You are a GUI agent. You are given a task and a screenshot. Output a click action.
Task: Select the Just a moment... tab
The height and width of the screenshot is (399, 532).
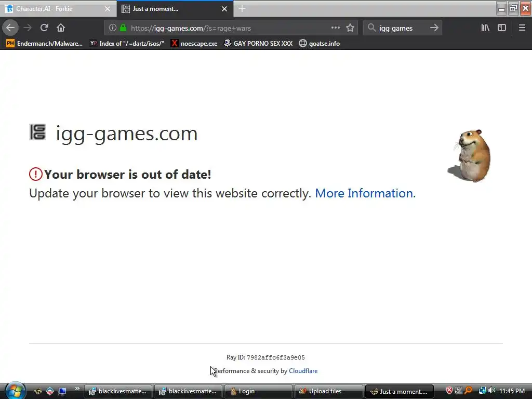175,9
